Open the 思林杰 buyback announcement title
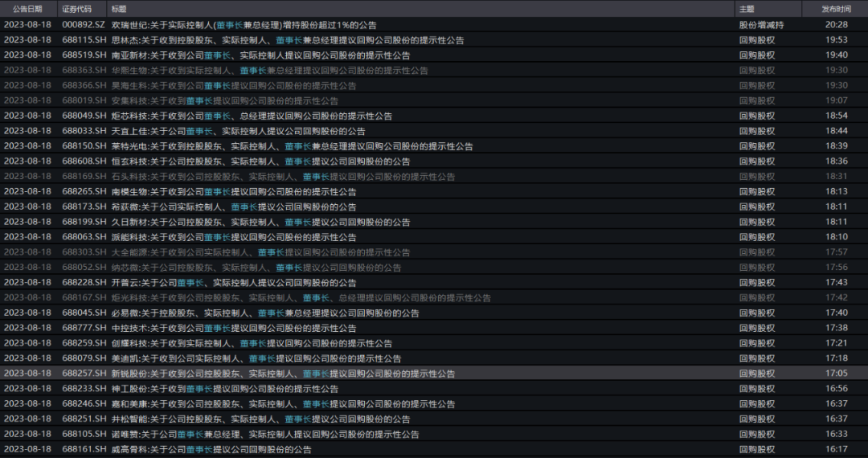Screen dimensions: 868x458 (288, 40)
